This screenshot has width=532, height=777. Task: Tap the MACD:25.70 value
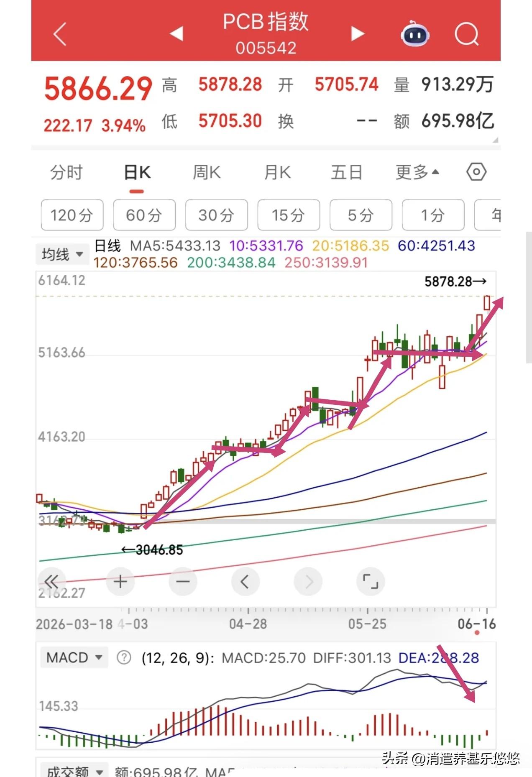[x=263, y=658]
